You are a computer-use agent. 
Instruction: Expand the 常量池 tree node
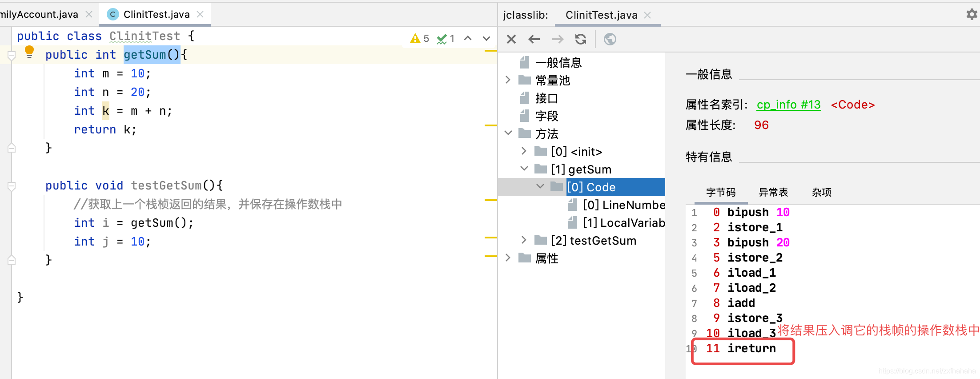point(508,80)
